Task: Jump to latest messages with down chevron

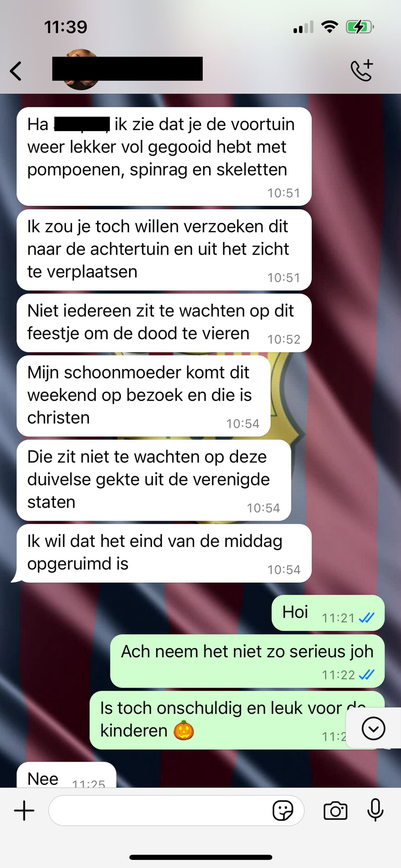Action: coord(373,729)
